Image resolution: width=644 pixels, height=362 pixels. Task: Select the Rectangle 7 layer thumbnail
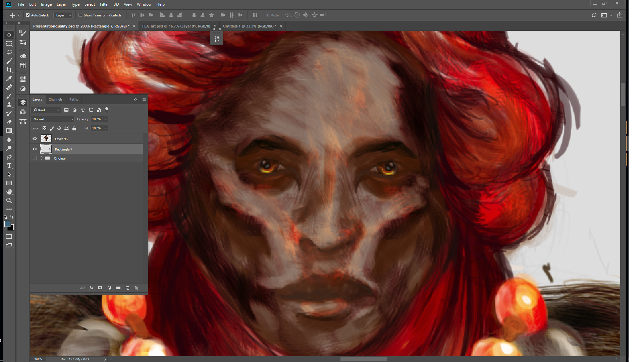[46, 149]
